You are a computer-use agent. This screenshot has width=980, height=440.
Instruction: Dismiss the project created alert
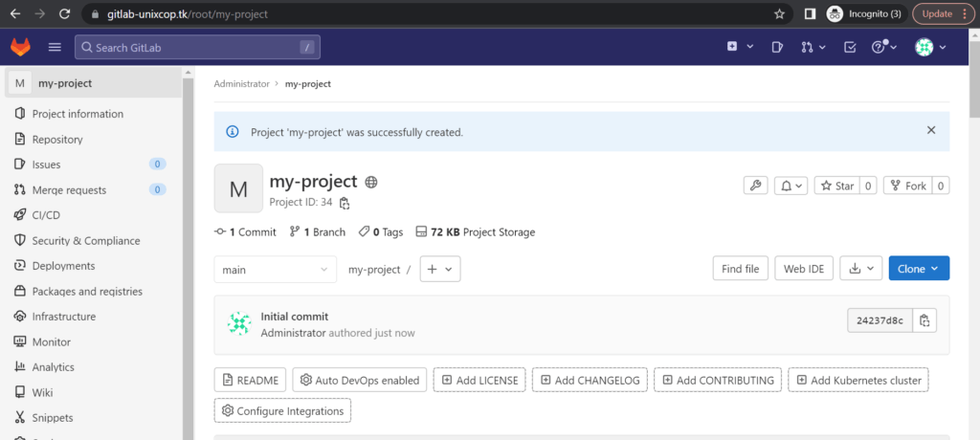coord(931,130)
